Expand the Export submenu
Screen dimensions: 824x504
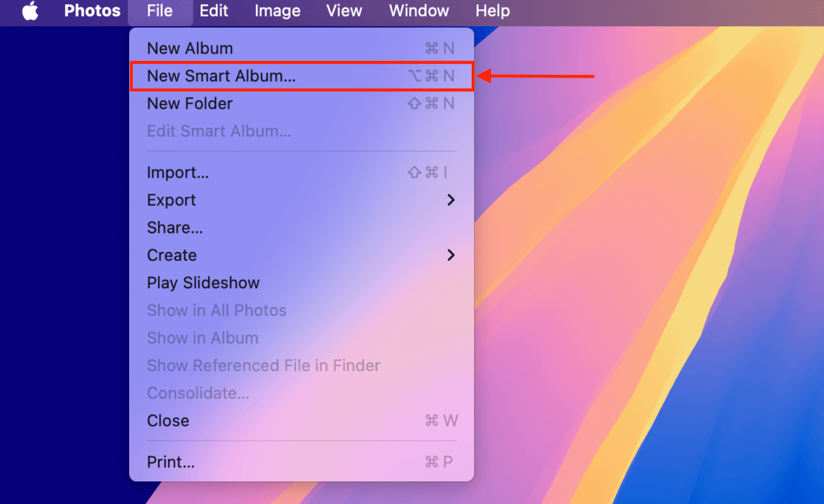click(172, 201)
